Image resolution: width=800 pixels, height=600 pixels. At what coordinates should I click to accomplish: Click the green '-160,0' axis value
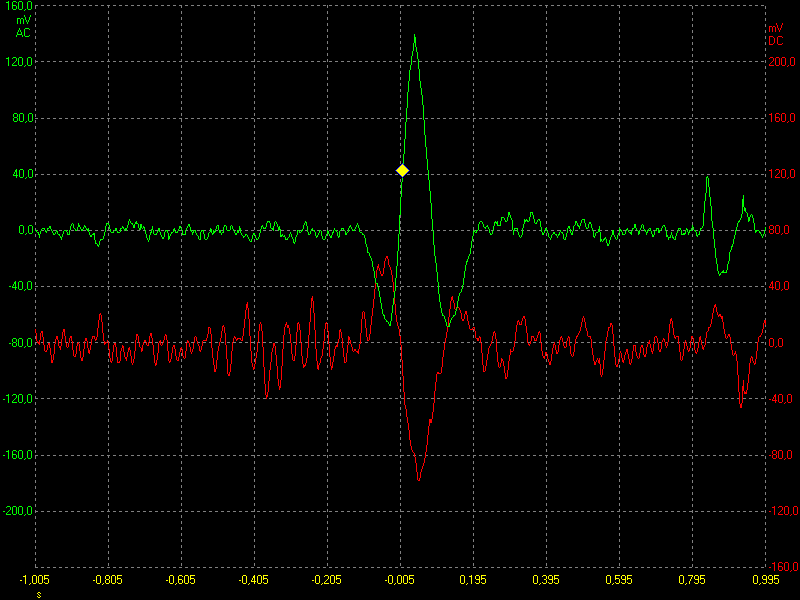(x=18, y=455)
